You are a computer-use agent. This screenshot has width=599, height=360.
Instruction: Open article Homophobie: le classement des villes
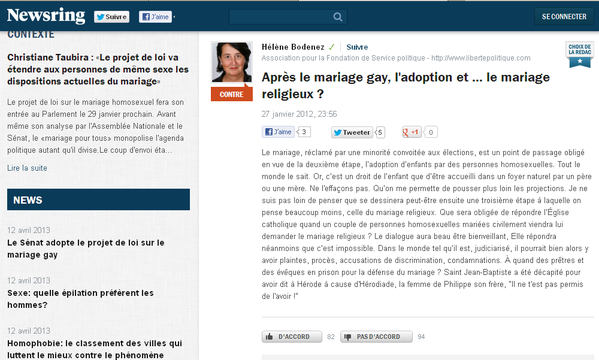94,349
